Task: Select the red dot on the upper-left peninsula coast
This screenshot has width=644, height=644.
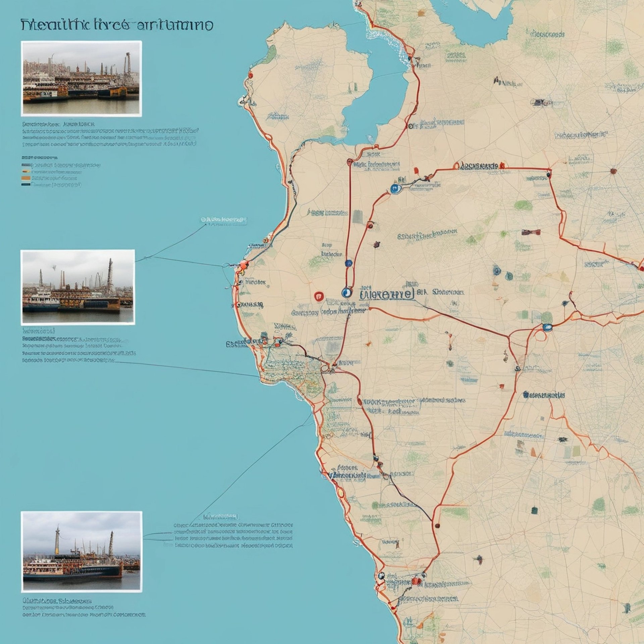Action: click(250, 75)
